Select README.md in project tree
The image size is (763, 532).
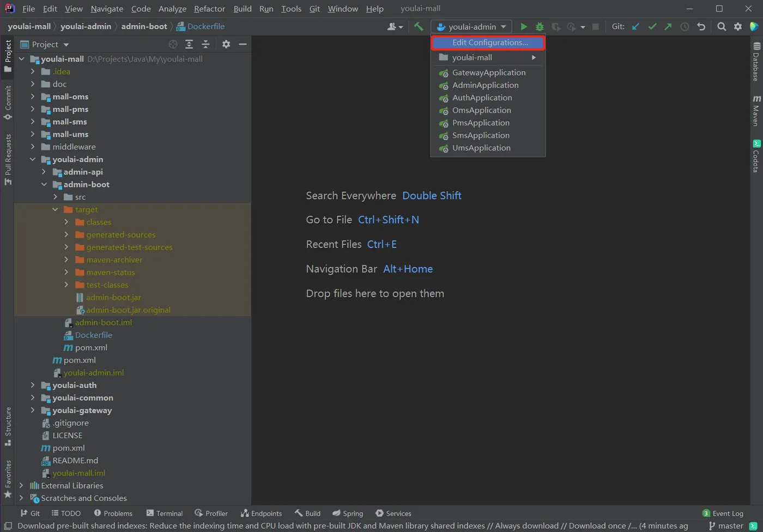[75, 460]
